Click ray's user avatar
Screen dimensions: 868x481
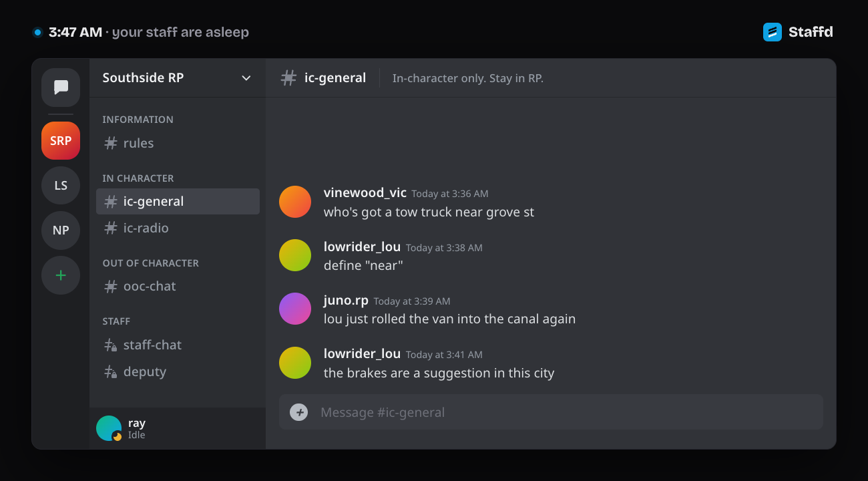tap(109, 428)
